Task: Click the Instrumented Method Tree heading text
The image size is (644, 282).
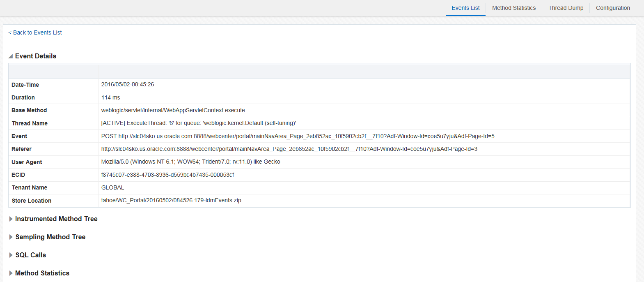Action: coord(56,219)
